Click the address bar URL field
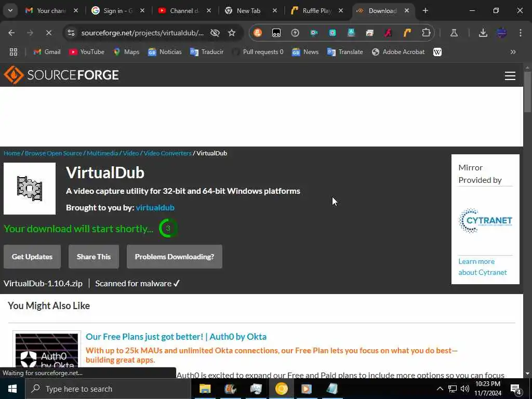This screenshot has height=399, width=532. point(142,33)
